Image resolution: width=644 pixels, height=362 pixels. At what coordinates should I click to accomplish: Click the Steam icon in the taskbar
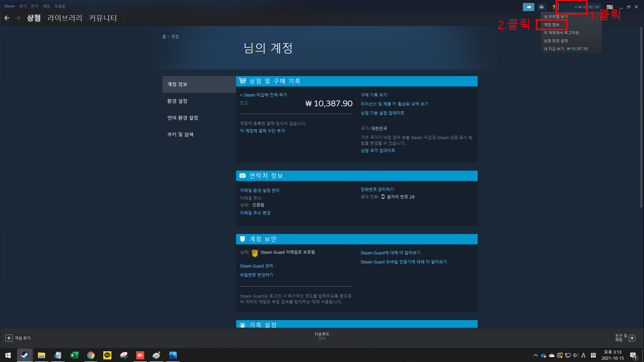point(24,355)
